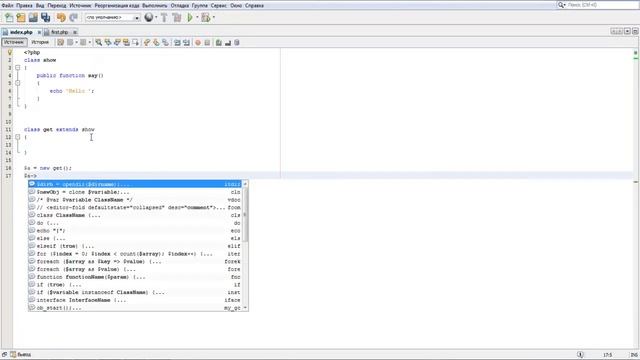Screen dimensions: 640x360
Task: Click the Clean and Build icon
Action: [x=177, y=18]
